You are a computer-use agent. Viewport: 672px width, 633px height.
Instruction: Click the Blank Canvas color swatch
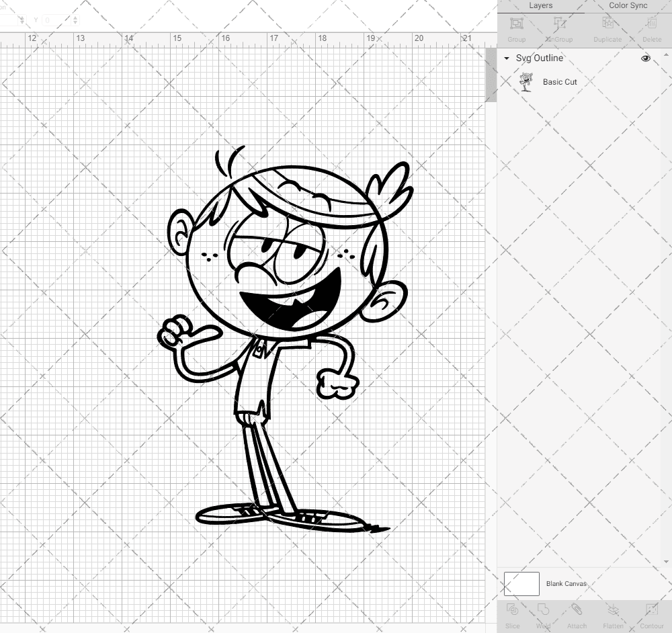pyautogui.click(x=521, y=583)
